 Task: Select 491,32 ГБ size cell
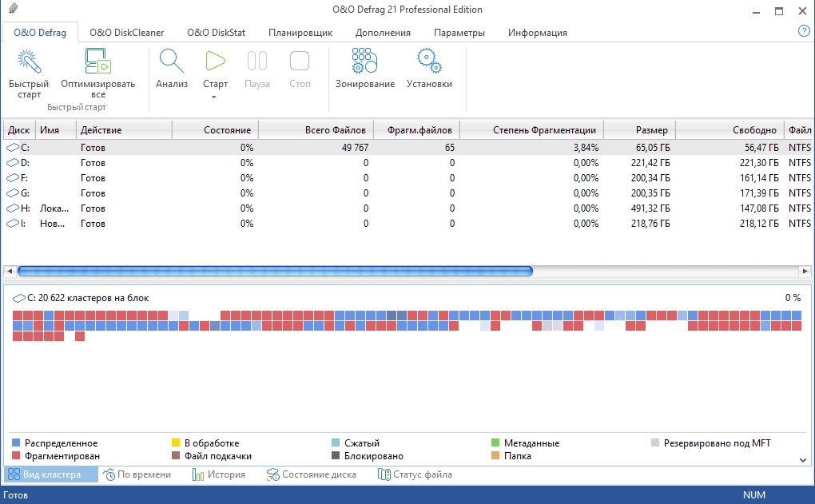tap(650, 208)
